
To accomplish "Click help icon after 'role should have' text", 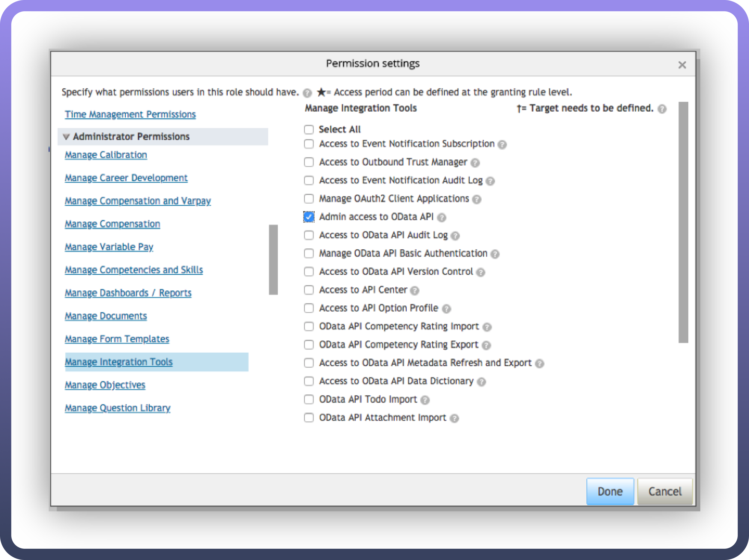I will 307,93.
